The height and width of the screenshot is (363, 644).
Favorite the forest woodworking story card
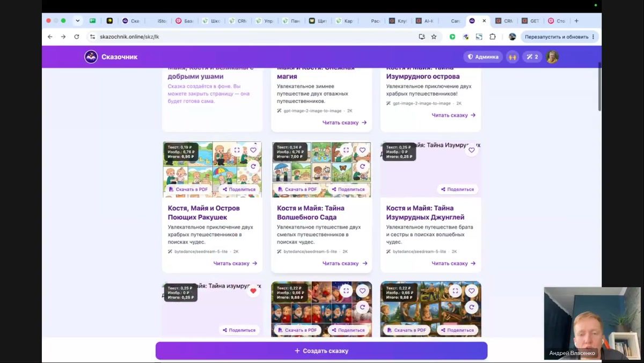pos(472,291)
